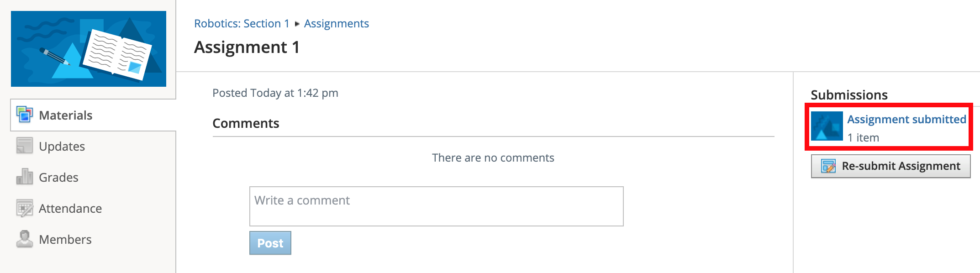Go to the Updates section
Viewport: 980px width, 273px height.
click(62, 147)
